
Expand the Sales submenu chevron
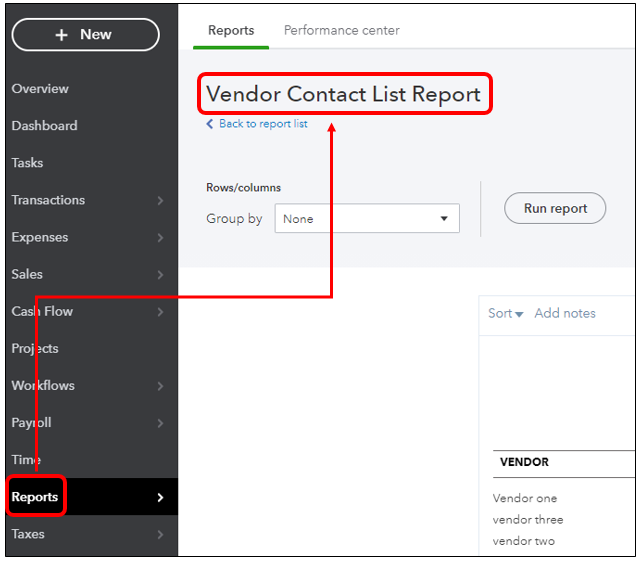[x=160, y=275]
